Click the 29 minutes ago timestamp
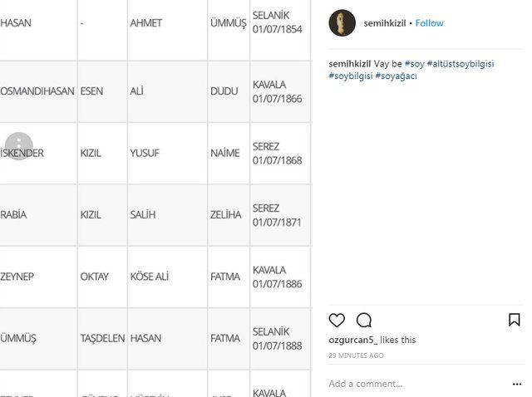The image size is (532, 397). click(x=356, y=355)
